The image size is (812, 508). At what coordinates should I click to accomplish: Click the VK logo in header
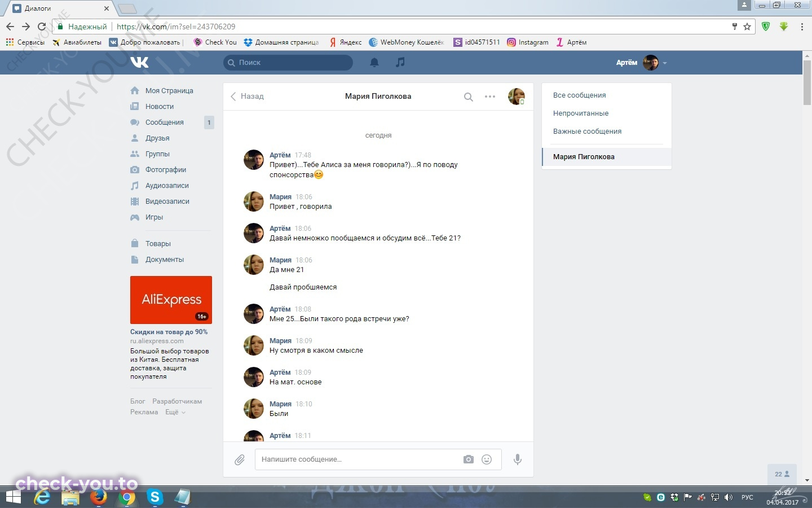(x=139, y=62)
